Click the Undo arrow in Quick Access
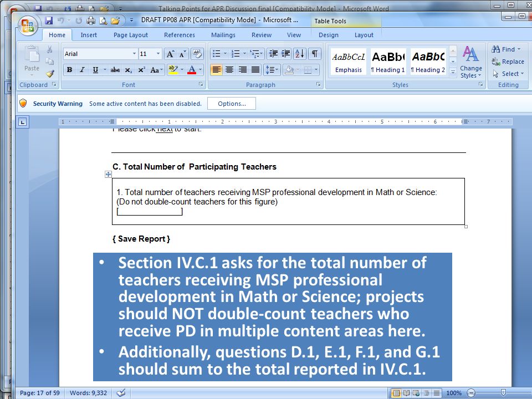The image size is (532, 399). point(60,21)
